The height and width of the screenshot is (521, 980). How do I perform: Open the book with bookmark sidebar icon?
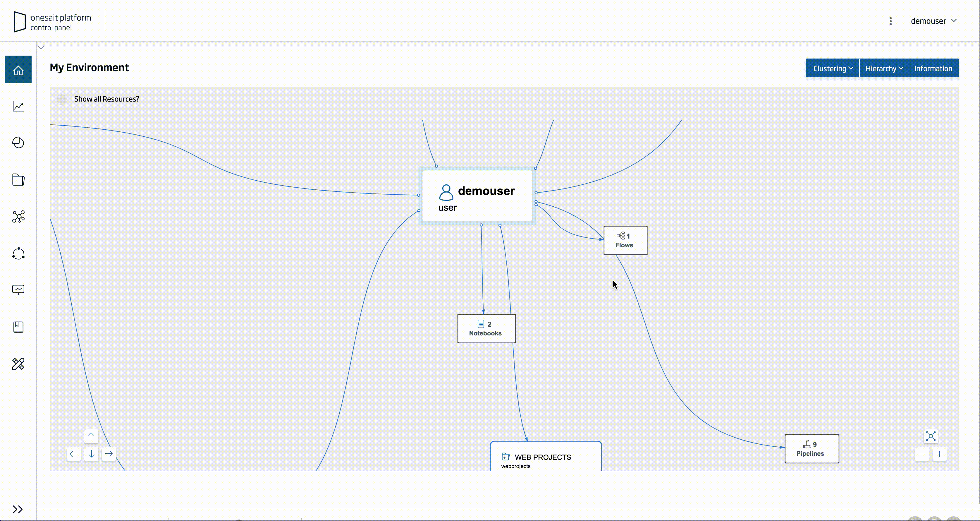pos(18,327)
